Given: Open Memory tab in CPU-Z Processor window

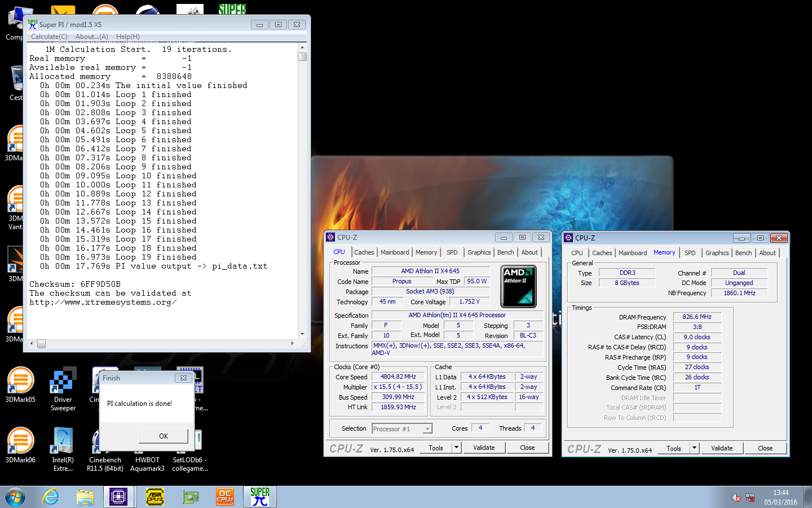Looking at the screenshot, I should click(x=426, y=252).
